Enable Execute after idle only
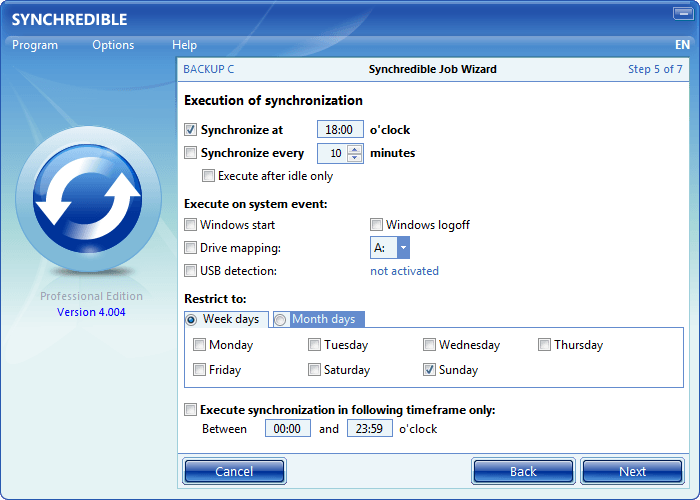 (208, 176)
